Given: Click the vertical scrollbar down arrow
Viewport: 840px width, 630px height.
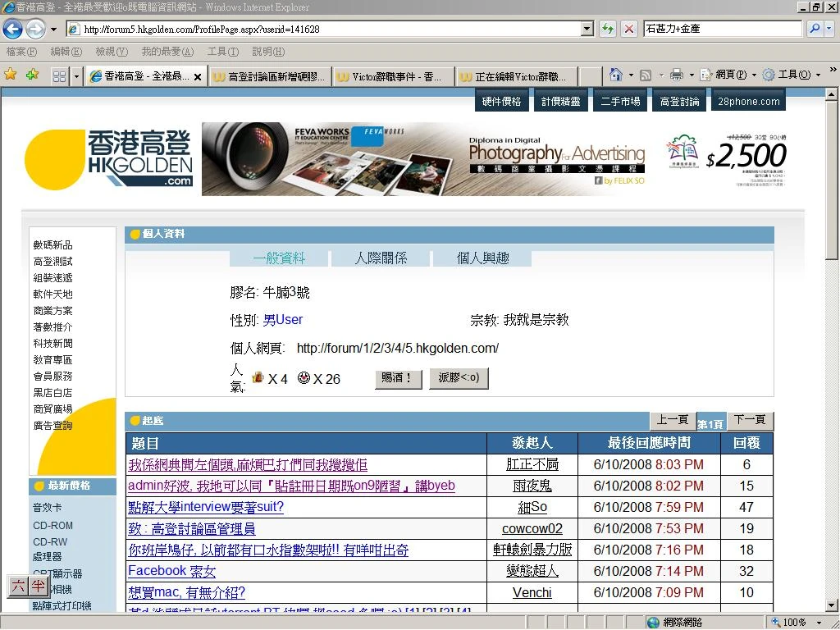Looking at the screenshot, I should click(831, 605).
